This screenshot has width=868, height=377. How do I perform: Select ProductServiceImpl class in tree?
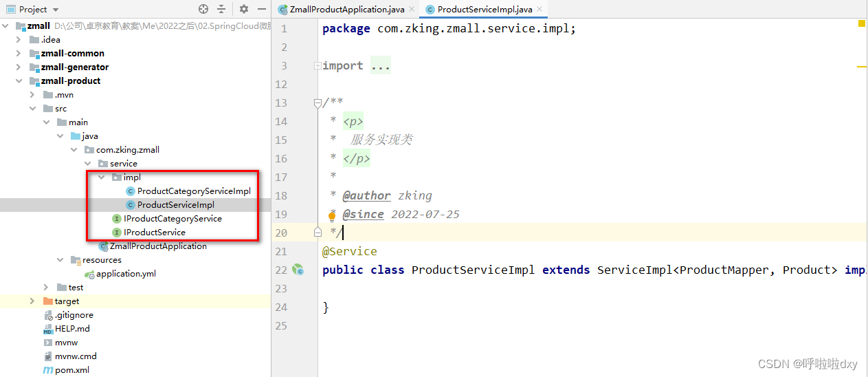(176, 205)
